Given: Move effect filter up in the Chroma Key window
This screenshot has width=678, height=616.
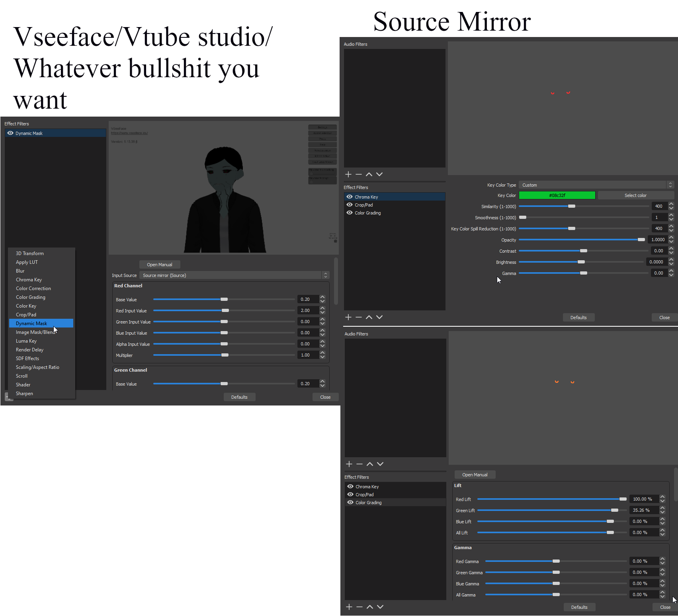Looking at the screenshot, I should tap(369, 317).
